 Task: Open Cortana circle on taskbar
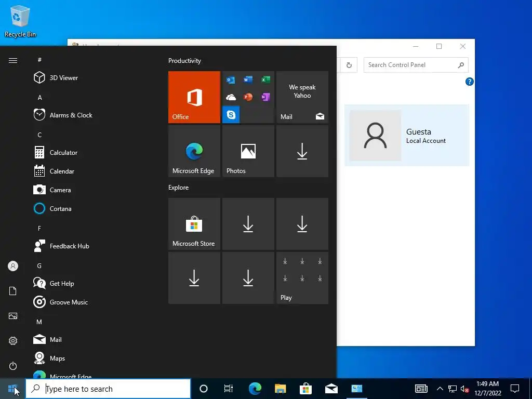[x=204, y=389]
